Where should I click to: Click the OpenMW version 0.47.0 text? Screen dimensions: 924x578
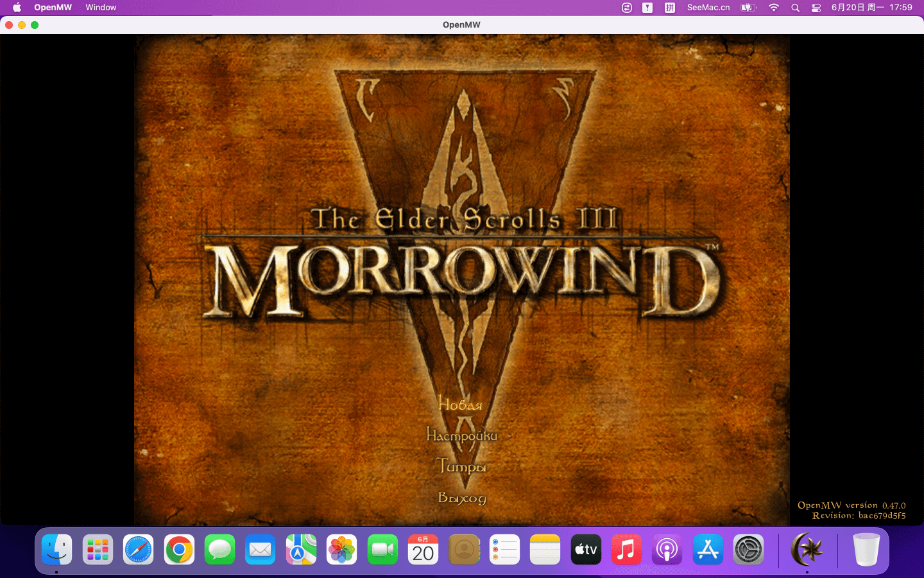click(x=851, y=505)
